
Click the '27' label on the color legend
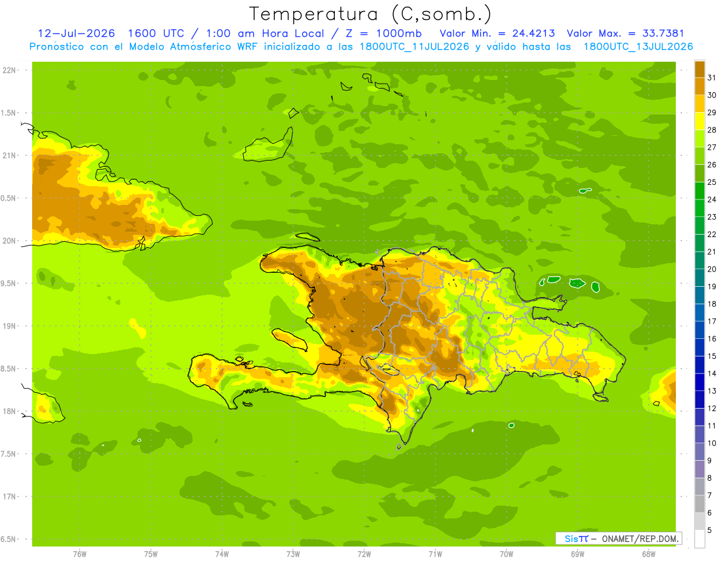712,147
